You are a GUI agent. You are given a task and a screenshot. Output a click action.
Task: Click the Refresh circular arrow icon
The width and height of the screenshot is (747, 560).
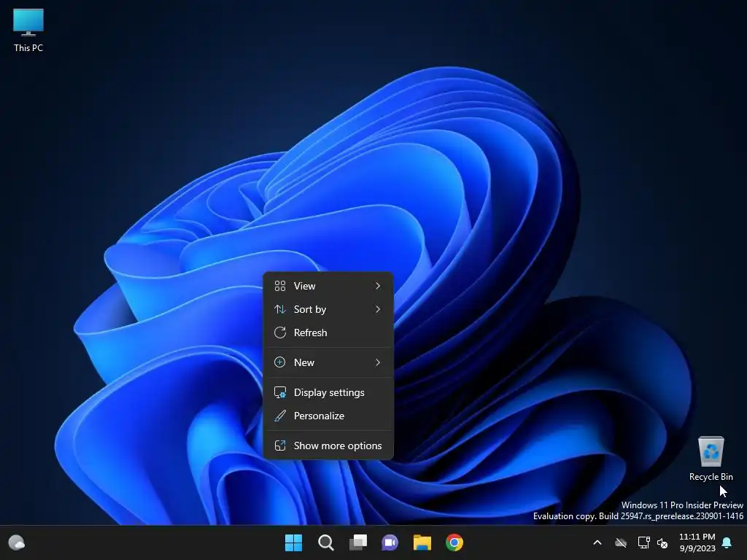(280, 332)
